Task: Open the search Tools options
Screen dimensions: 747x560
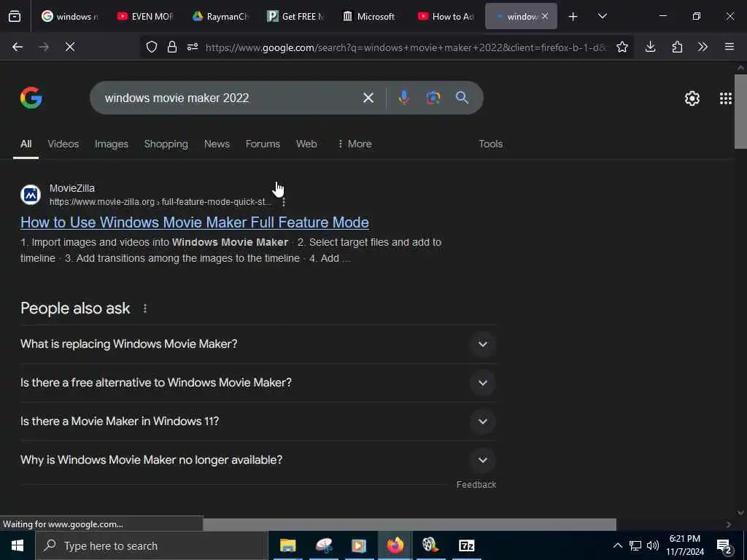Action: [x=490, y=144]
